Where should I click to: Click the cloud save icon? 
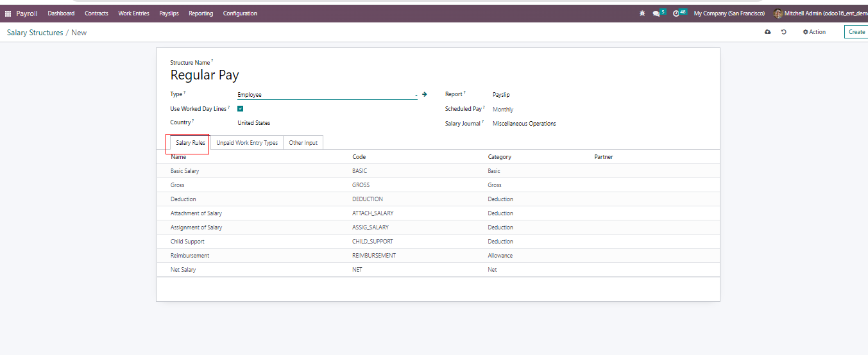[767, 32]
